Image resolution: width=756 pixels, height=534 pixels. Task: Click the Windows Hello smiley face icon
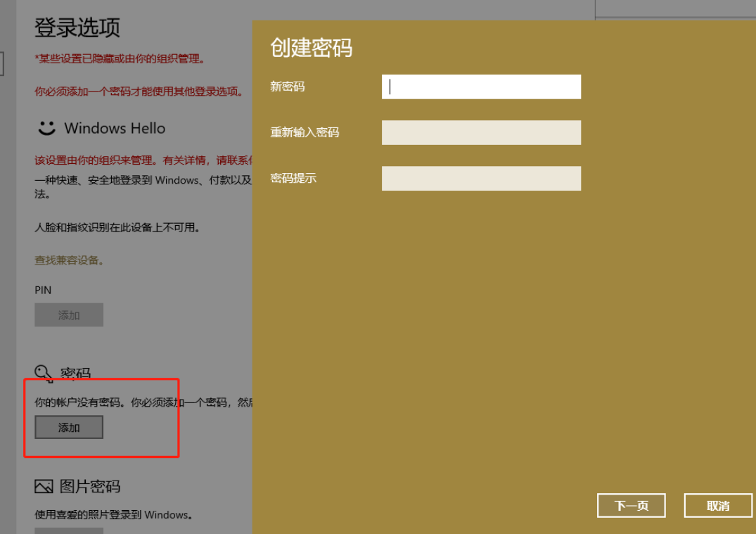click(x=46, y=128)
